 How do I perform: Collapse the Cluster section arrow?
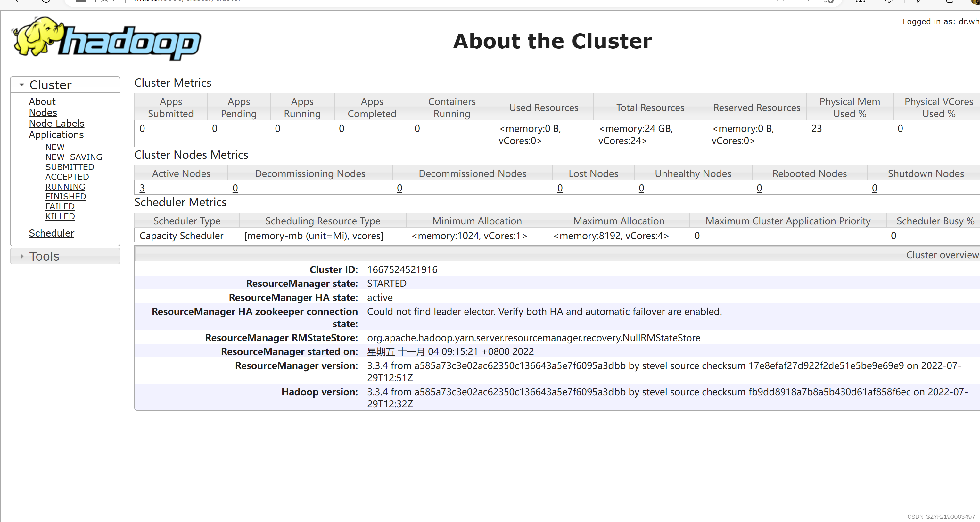(x=22, y=85)
